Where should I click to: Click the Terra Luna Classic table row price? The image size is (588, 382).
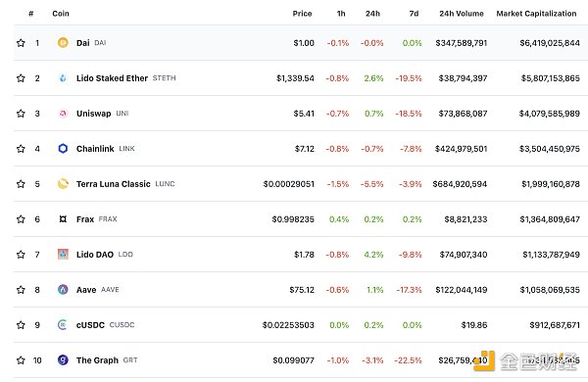(x=288, y=184)
